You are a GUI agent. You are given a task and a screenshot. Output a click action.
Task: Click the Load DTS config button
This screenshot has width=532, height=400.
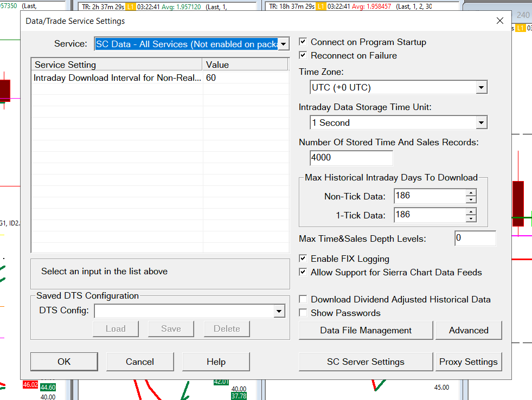pyautogui.click(x=116, y=329)
